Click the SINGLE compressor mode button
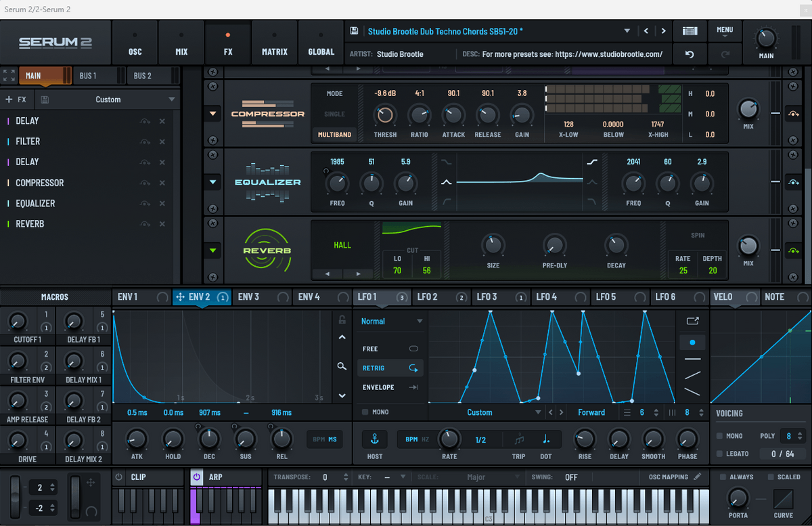This screenshot has width=812, height=526. (335, 114)
